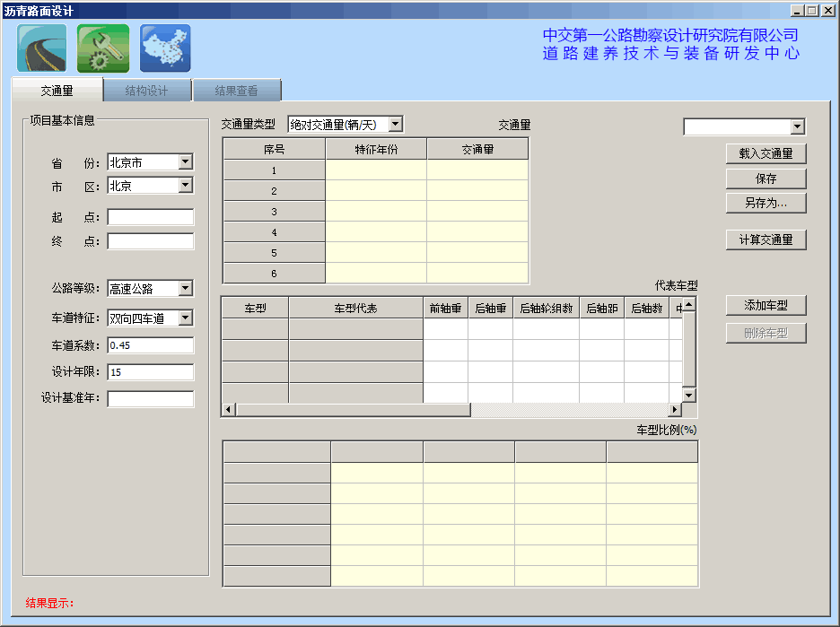Expand the 车道特征 dropdown list
This screenshot has width=840, height=627.
click(185, 318)
